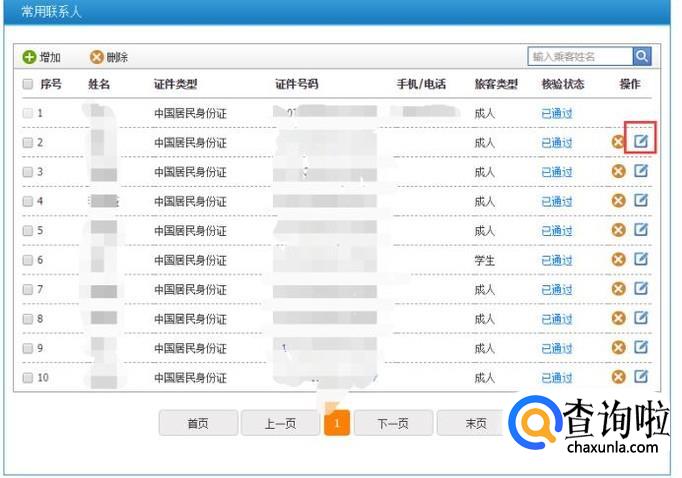682x478 pixels.
Task: Select page number 1 button
Action: click(x=337, y=423)
